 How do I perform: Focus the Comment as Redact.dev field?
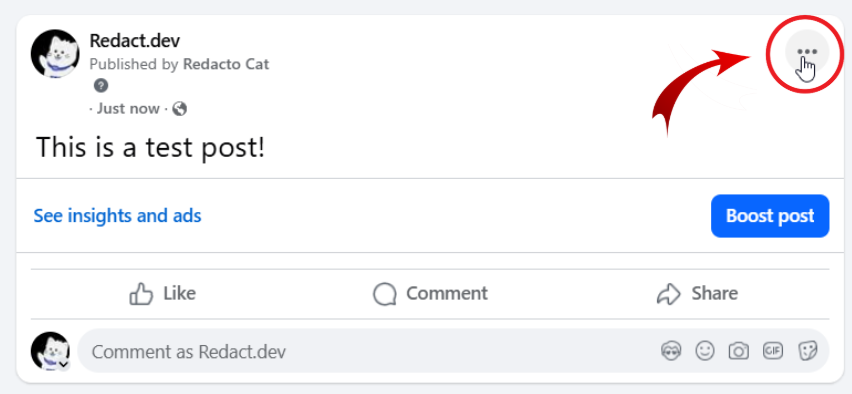coord(369,352)
